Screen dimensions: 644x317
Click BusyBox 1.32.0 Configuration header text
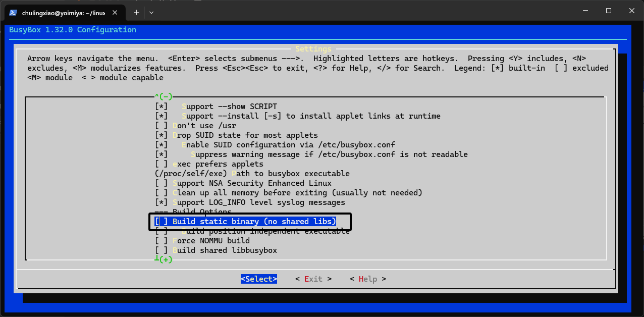point(73,30)
